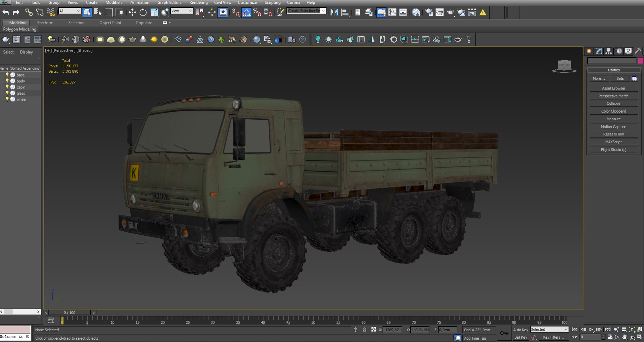Toggle the 3D Snaps button
The width and height of the screenshot is (644, 342).
coord(236,12)
